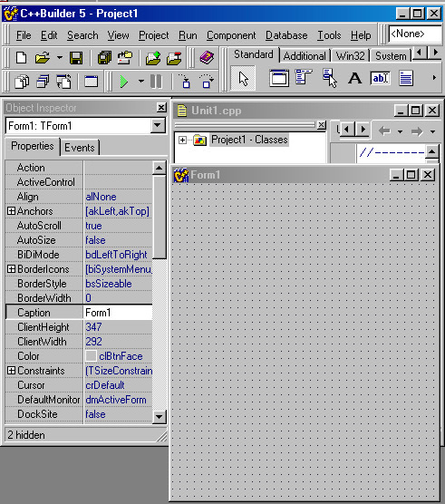Click the Open file folder icon
Viewport: 445px width, 504px height.
(43, 58)
